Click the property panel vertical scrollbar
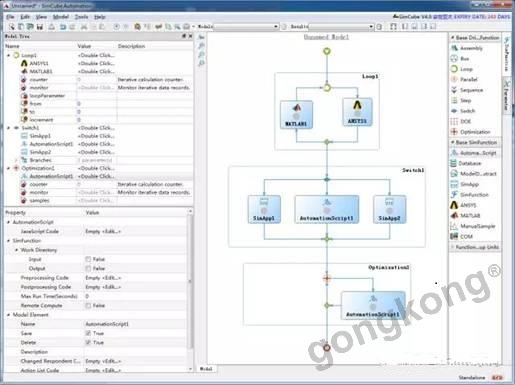Image resolution: width=515 pixels, height=385 pixels. tap(190, 281)
